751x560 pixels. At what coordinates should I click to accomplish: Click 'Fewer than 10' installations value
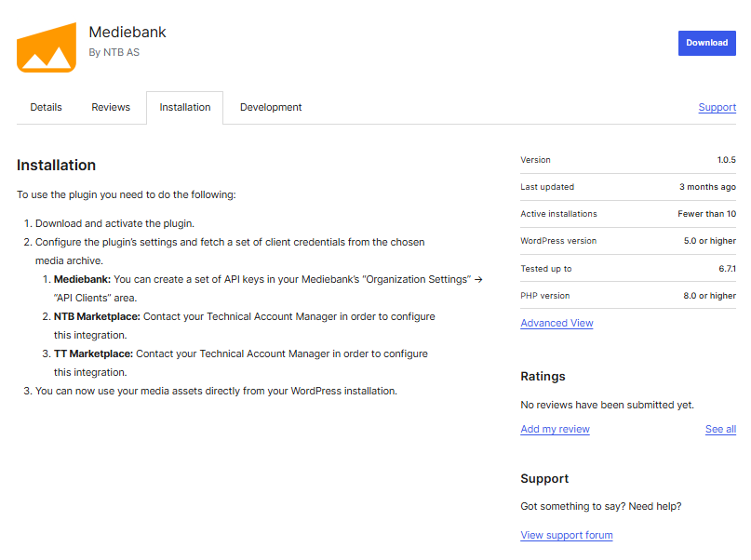point(707,214)
